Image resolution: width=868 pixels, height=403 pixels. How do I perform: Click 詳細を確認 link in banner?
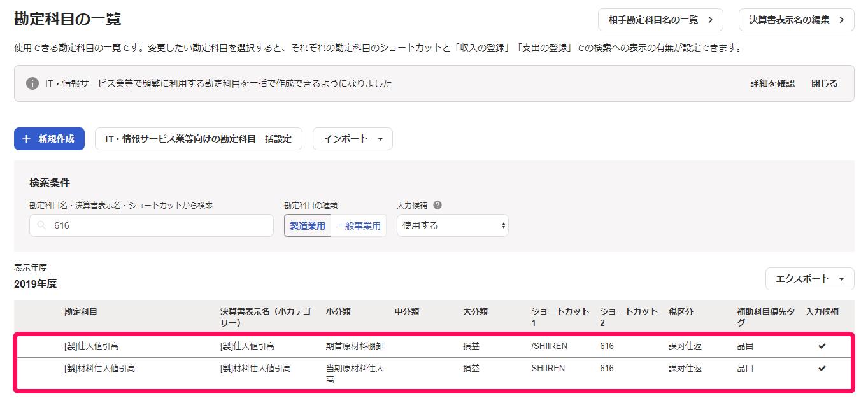[772, 83]
